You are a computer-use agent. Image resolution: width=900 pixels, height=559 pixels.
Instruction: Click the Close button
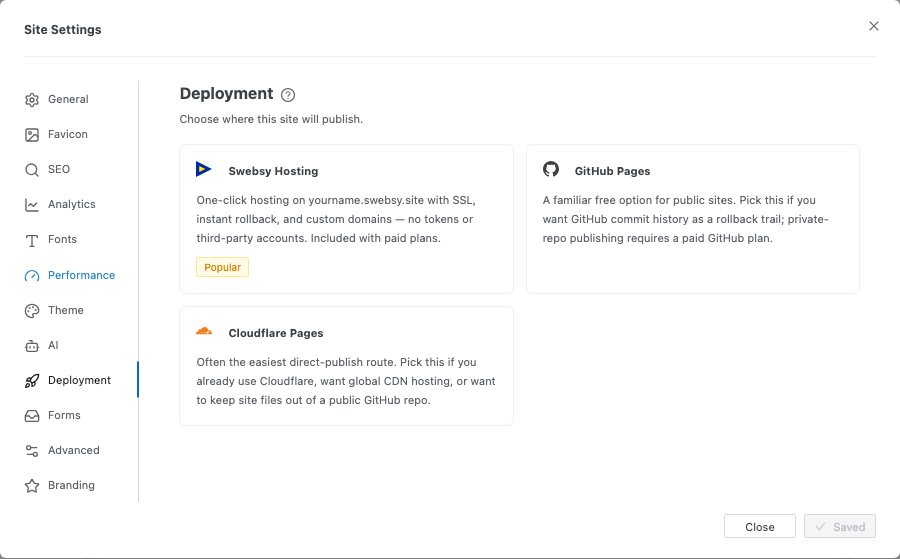760,526
